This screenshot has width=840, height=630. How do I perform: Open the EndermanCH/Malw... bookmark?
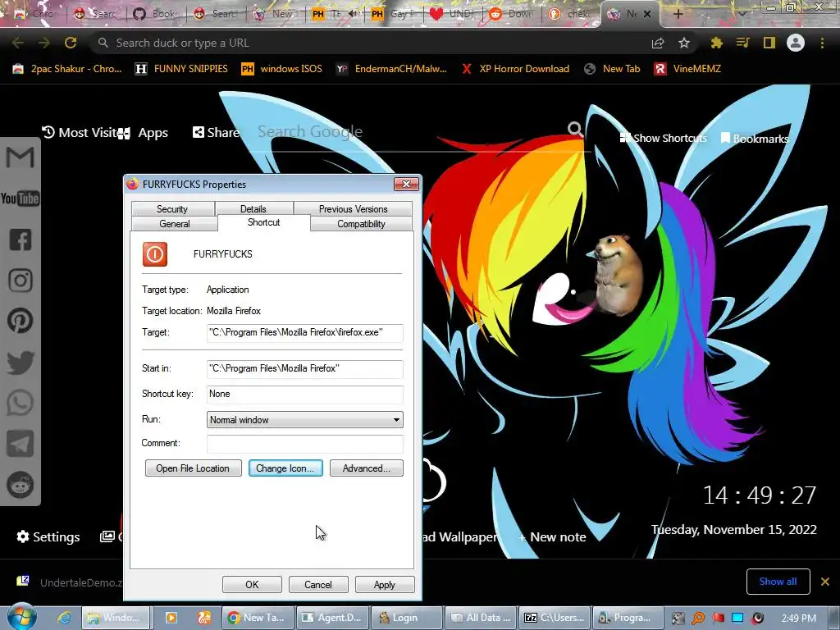click(x=391, y=69)
